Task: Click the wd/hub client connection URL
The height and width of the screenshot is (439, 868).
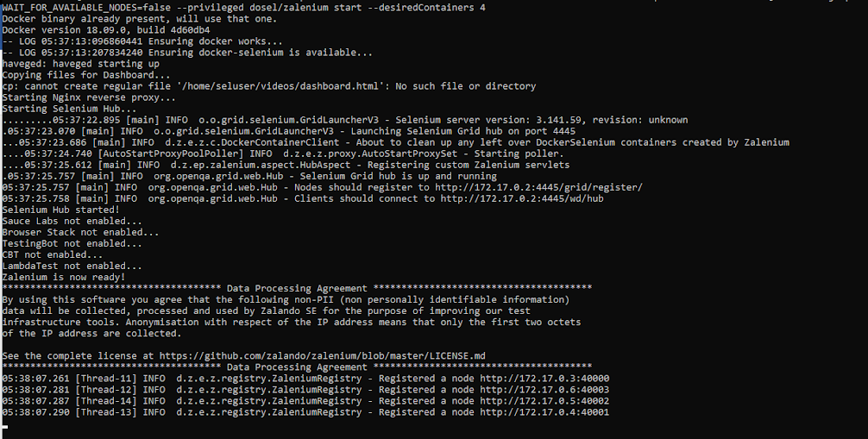Action: (522, 198)
